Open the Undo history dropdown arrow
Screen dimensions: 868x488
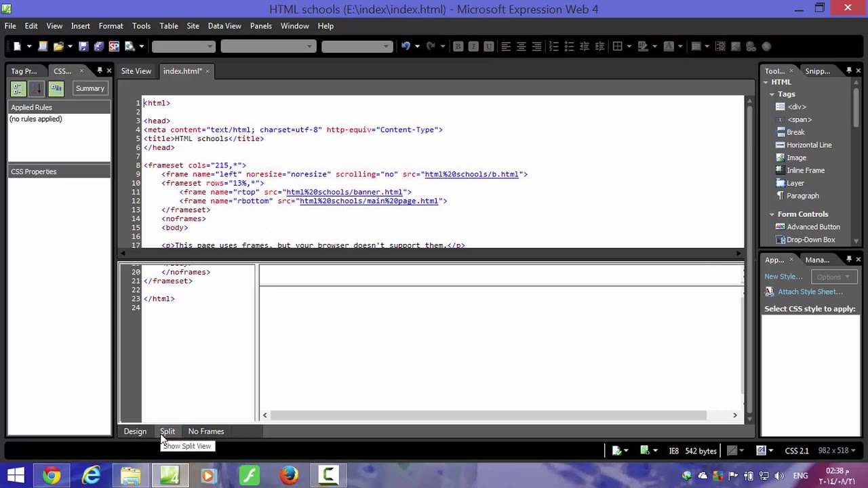point(417,46)
